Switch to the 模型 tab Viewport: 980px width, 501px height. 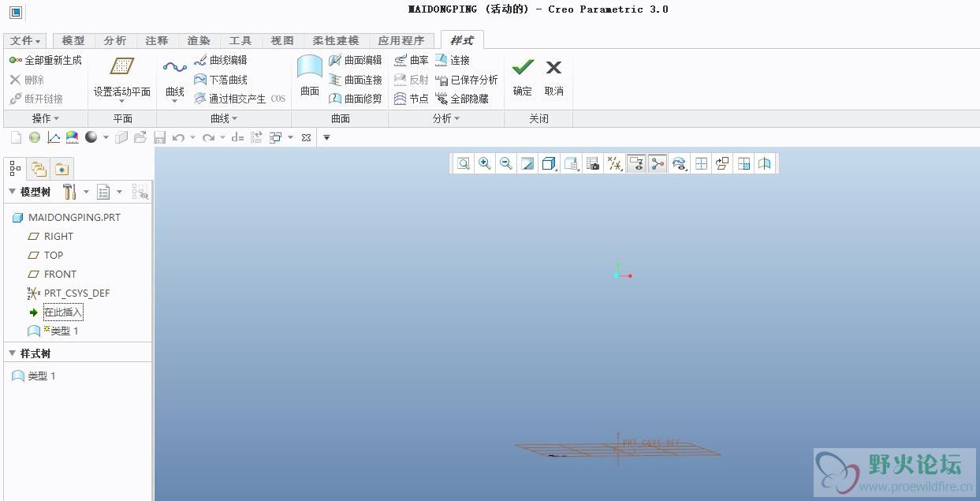click(73, 40)
